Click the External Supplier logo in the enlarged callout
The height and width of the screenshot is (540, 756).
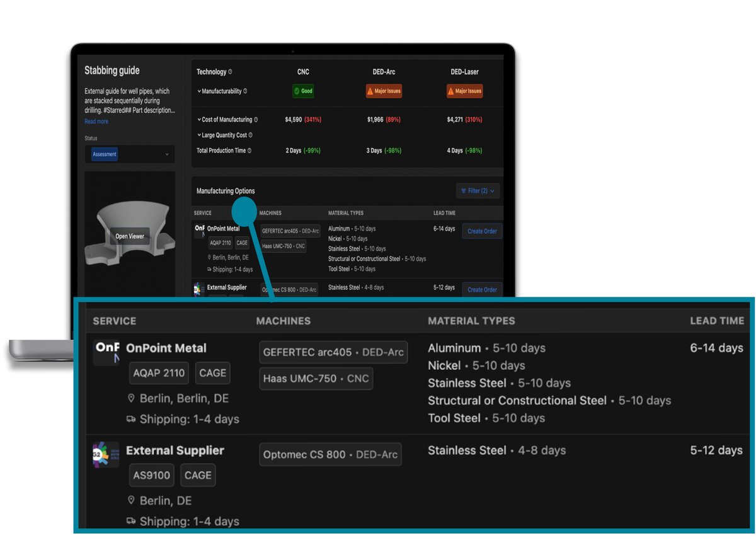[x=106, y=454]
